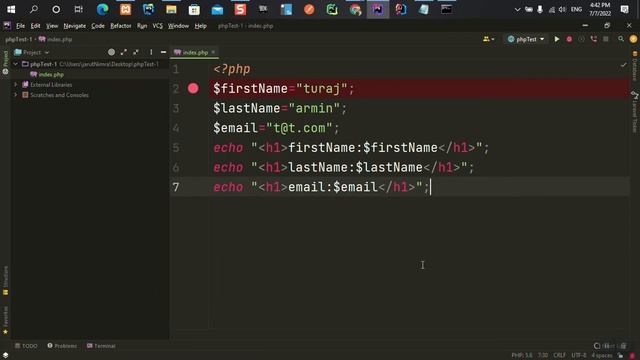Open the Code menu
This screenshot has height=360, width=640.
click(98, 26)
